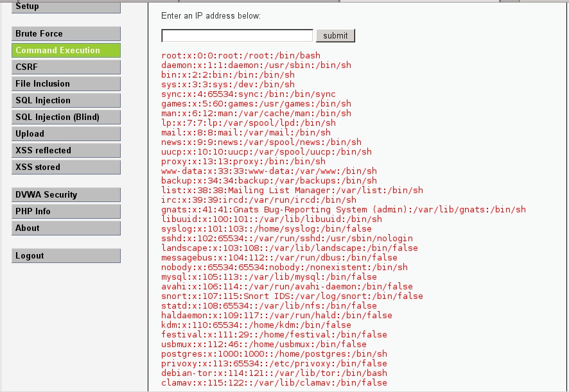The width and height of the screenshot is (569, 392).
Task: Click the Snort IDS output line
Action: [x=292, y=296]
